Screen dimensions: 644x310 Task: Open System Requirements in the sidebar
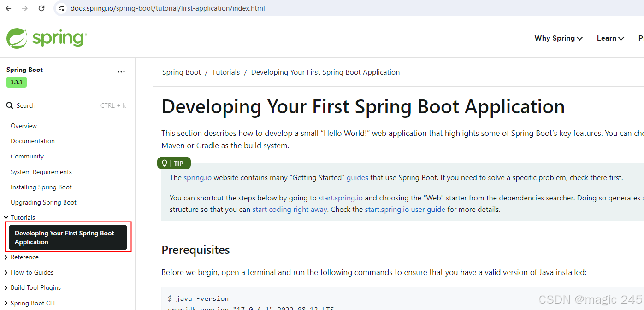pyautogui.click(x=41, y=172)
